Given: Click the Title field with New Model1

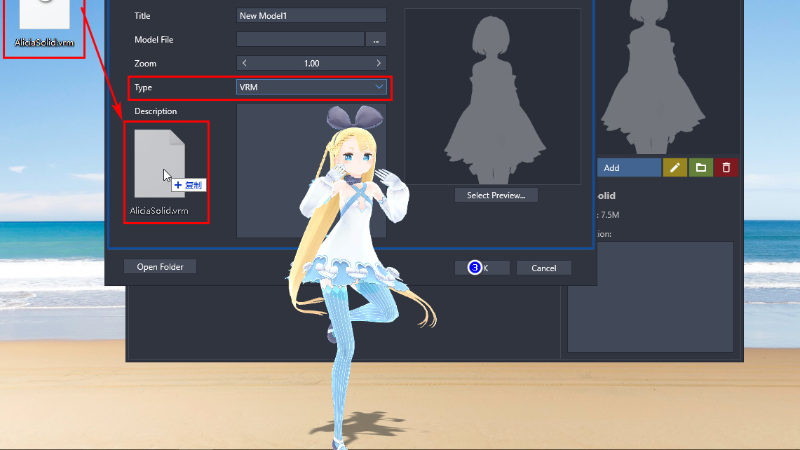Looking at the screenshot, I should 311,16.
